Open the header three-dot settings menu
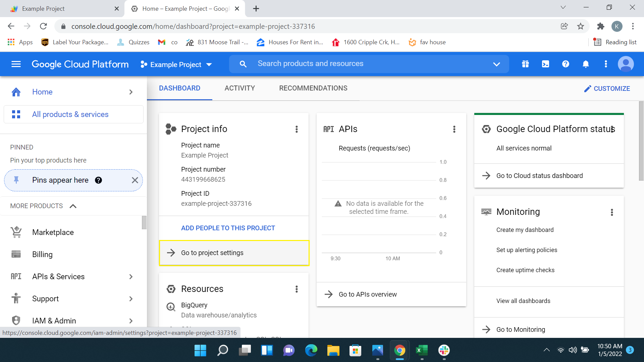The height and width of the screenshot is (362, 644). coord(606,64)
